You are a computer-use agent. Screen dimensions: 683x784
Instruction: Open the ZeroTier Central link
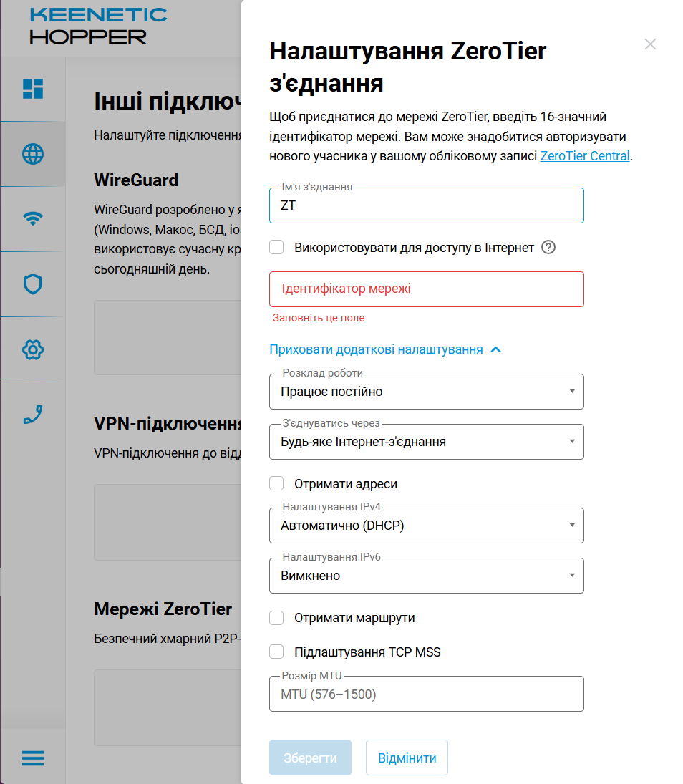585,156
